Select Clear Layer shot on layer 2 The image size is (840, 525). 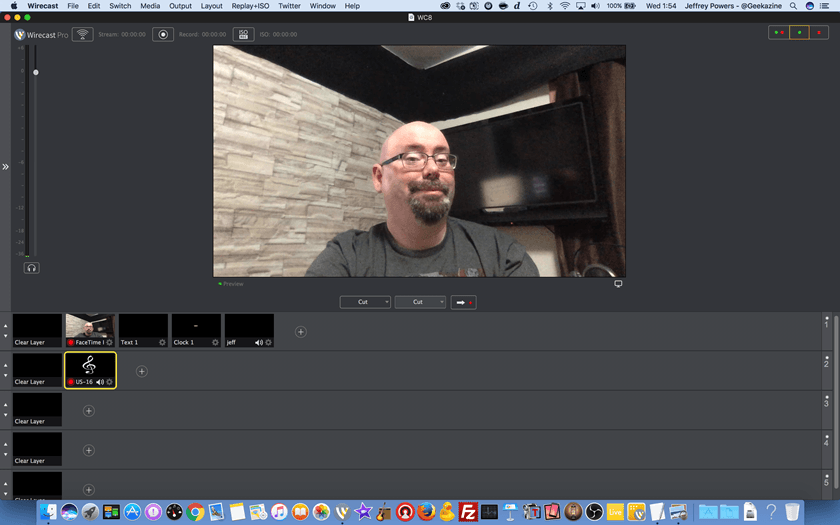pos(37,370)
